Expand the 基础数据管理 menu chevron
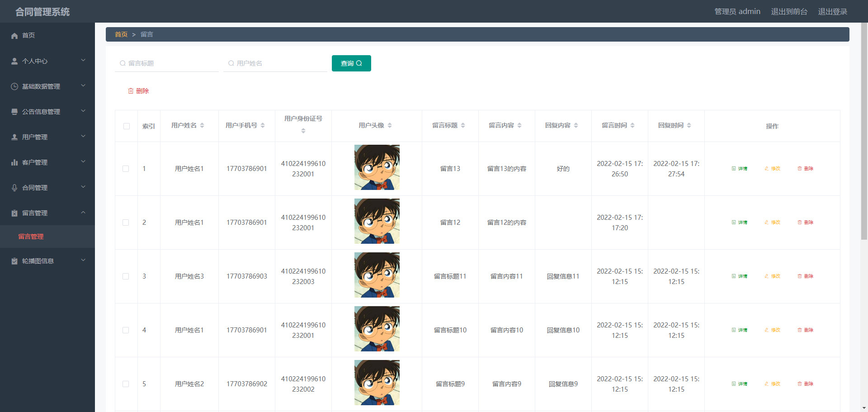 (83, 85)
